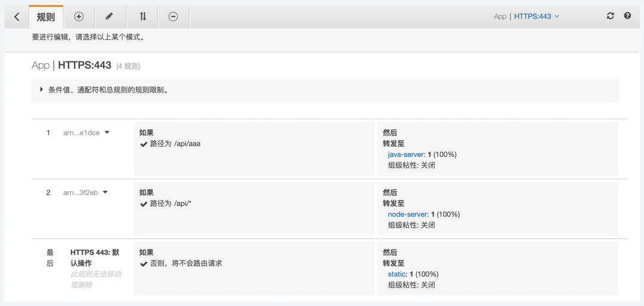The image size is (644, 306).
Task: Click the HTTPS 443: 默认操作 rule label
Action: (x=95, y=258)
